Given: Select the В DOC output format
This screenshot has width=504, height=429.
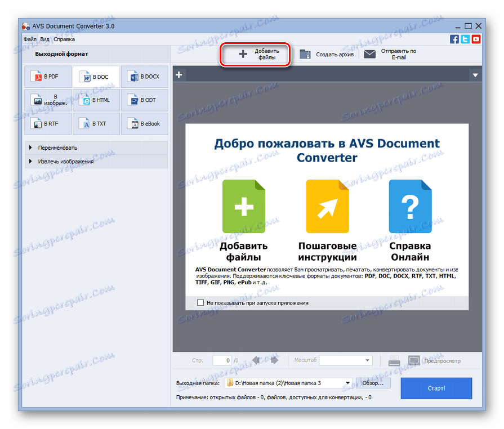Looking at the screenshot, I should [96, 77].
